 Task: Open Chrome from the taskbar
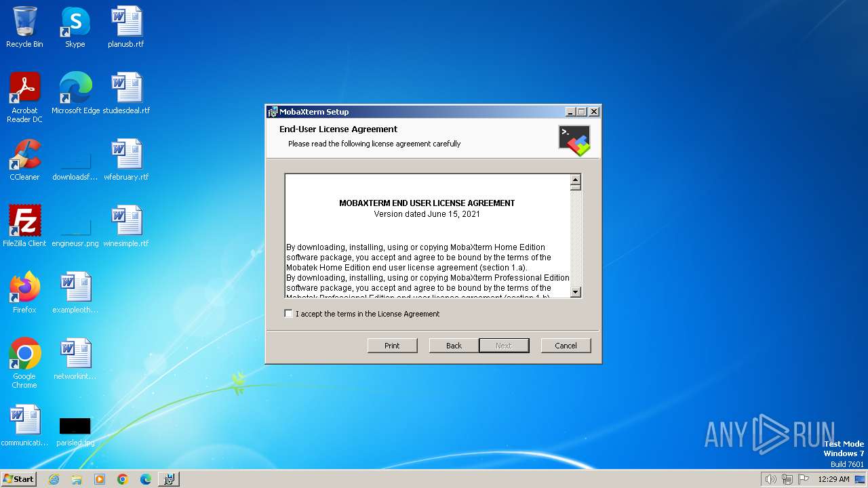tap(123, 479)
